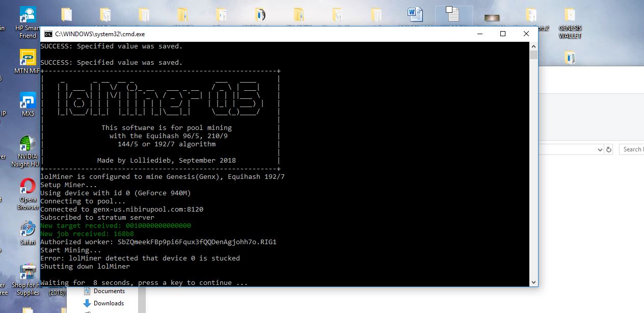The height and width of the screenshot is (313, 644).
Task: Select the folder below GENESIS WALLET
Action: click(570, 58)
